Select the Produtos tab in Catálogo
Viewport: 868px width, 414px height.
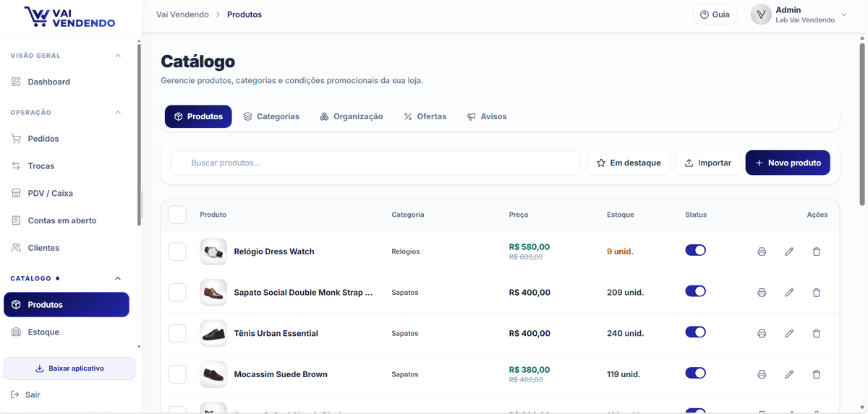click(198, 116)
